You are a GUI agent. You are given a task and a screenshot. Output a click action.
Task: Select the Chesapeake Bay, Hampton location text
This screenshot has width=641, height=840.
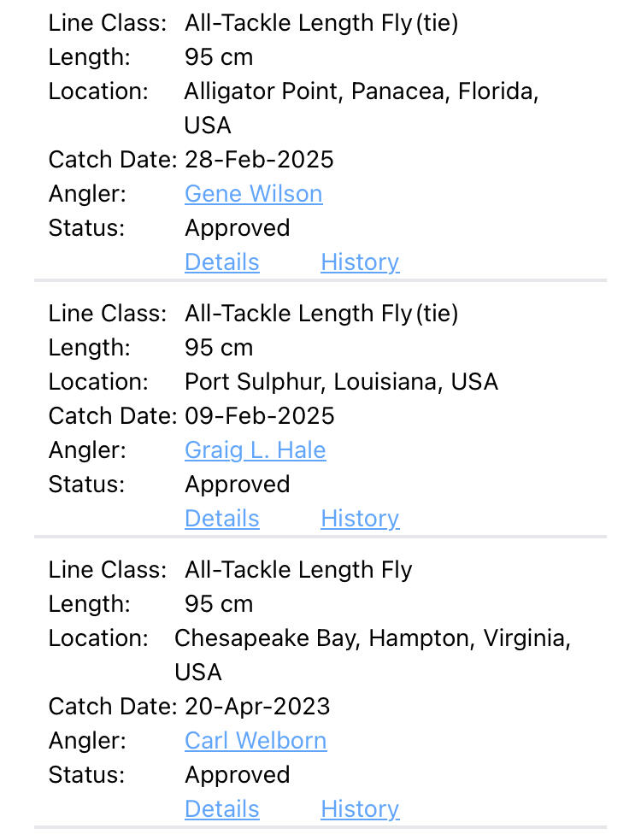point(372,638)
